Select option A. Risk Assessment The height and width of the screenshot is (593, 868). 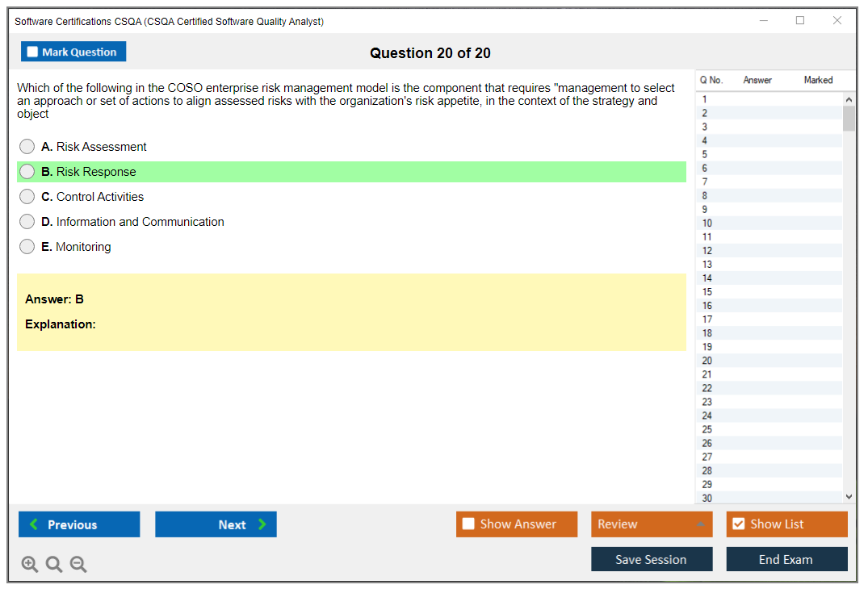tap(27, 147)
